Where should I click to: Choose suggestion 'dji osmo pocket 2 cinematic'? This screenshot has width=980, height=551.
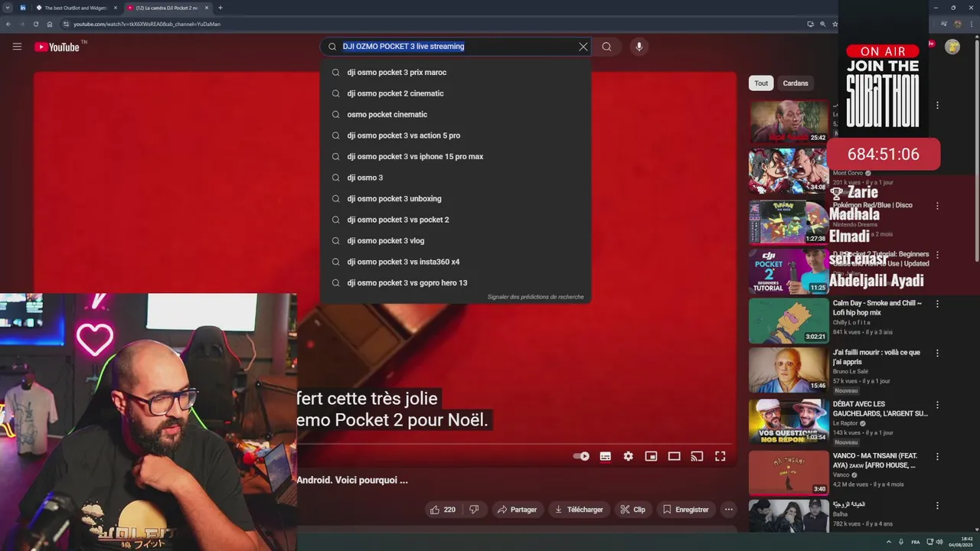[456, 93]
